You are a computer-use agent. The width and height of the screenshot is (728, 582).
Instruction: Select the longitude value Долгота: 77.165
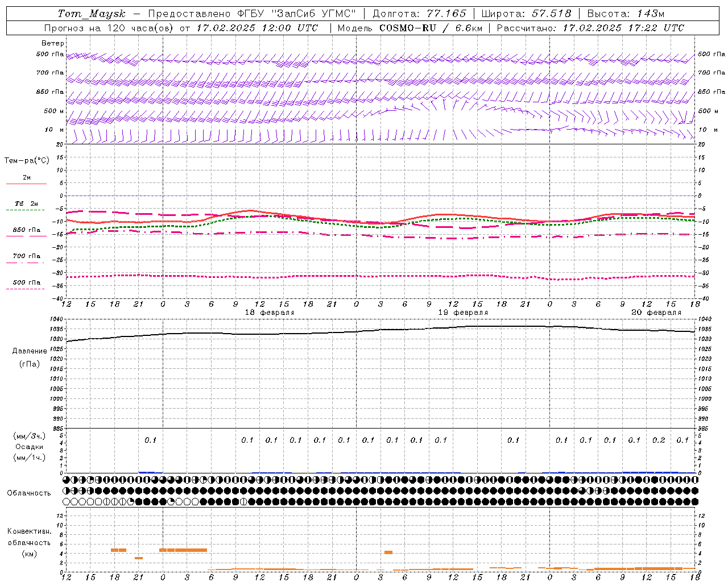pos(420,14)
